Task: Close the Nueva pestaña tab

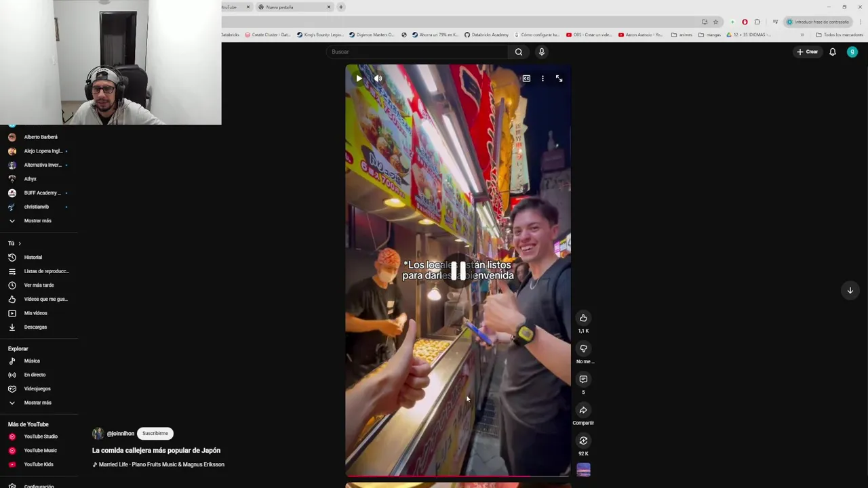Action: pos(329,7)
